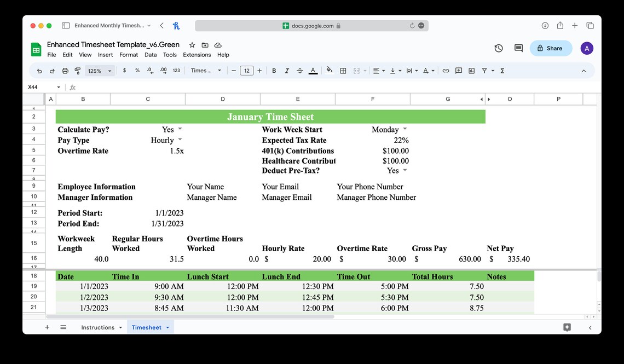Insert a comment from the toolbar
The image size is (624, 364).
point(458,71)
